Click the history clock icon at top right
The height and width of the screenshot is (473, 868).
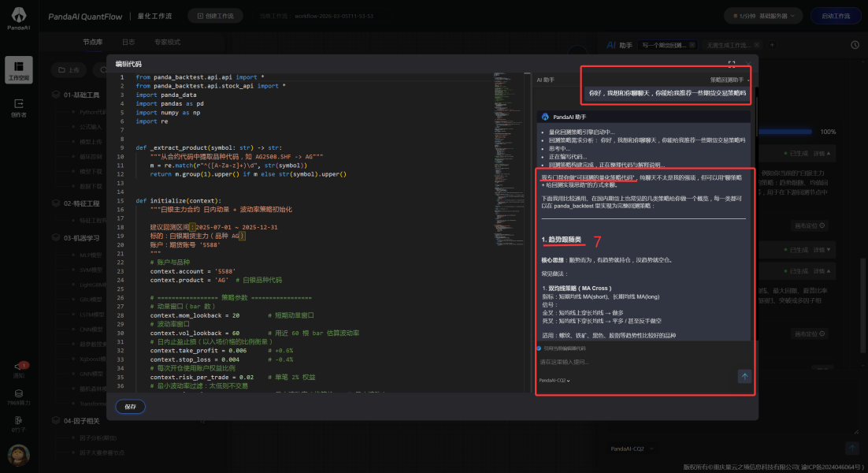click(x=855, y=45)
